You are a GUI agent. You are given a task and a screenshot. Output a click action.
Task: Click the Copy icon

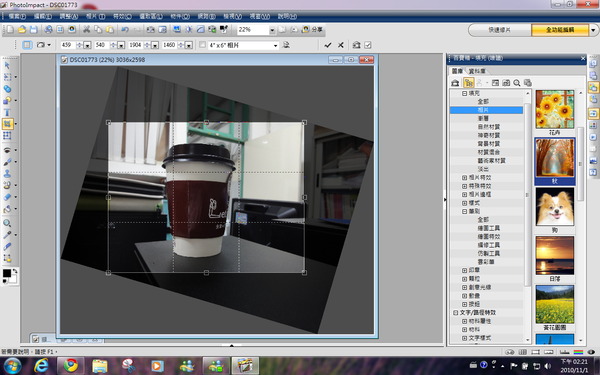(98, 29)
